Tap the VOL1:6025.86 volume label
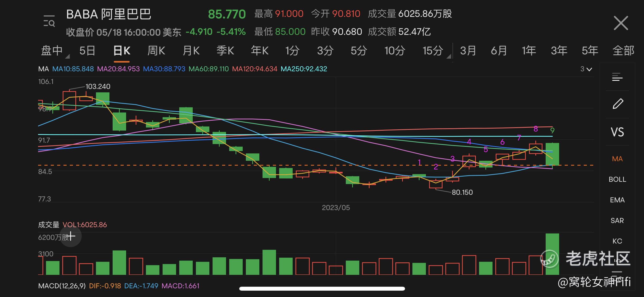This screenshot has height=297, width=644. (85, 225)
